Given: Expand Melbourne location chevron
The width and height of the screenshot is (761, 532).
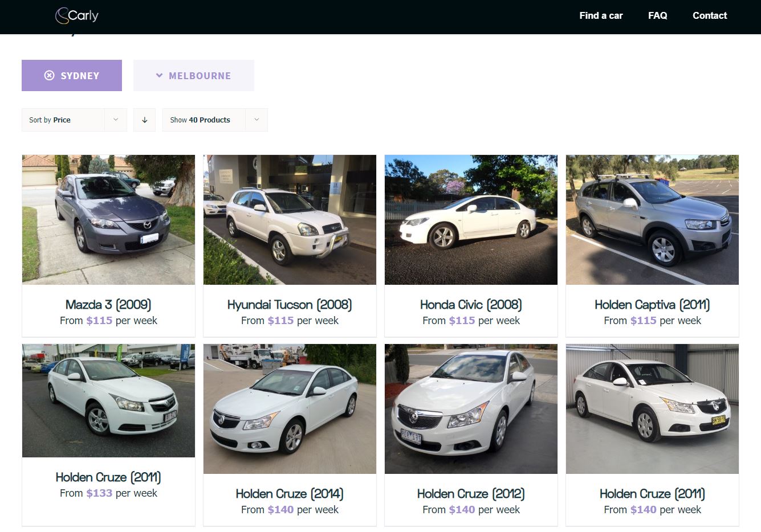Looking at the screenshot, I should coord(160,75).
